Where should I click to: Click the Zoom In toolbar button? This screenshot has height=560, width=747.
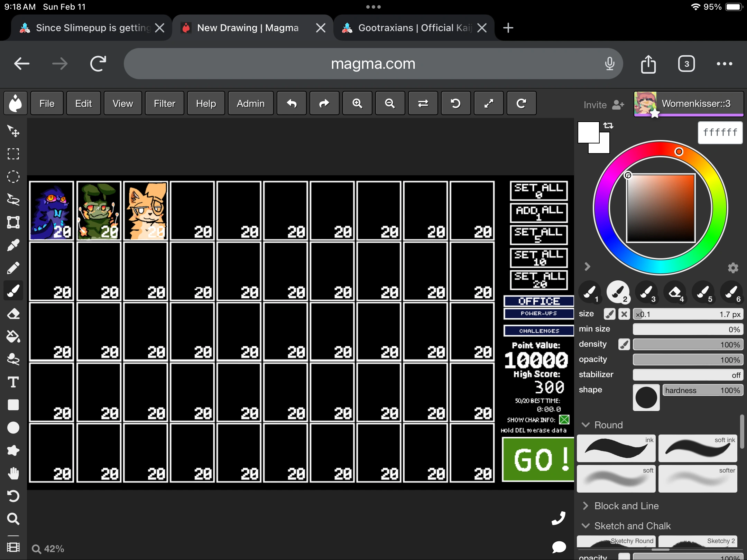coord(357,103)
